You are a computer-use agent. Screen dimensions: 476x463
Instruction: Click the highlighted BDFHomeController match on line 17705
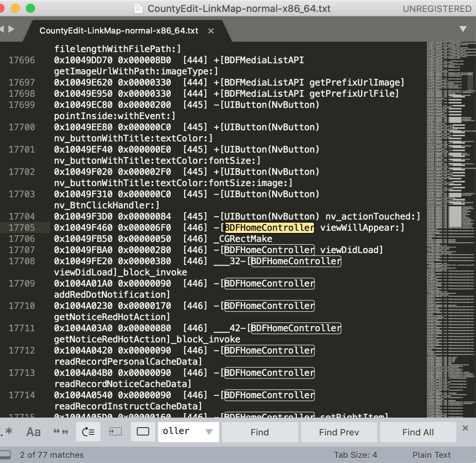tap(270, 228)
